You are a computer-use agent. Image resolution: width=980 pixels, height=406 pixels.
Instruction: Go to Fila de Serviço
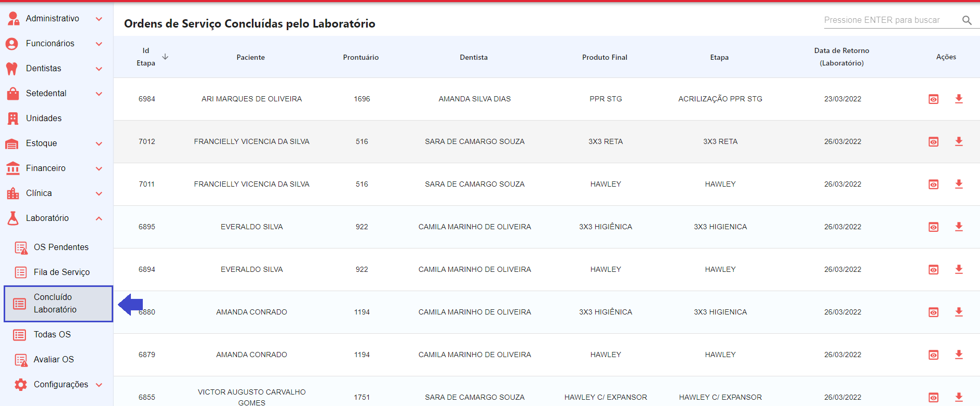pos(61,272)
